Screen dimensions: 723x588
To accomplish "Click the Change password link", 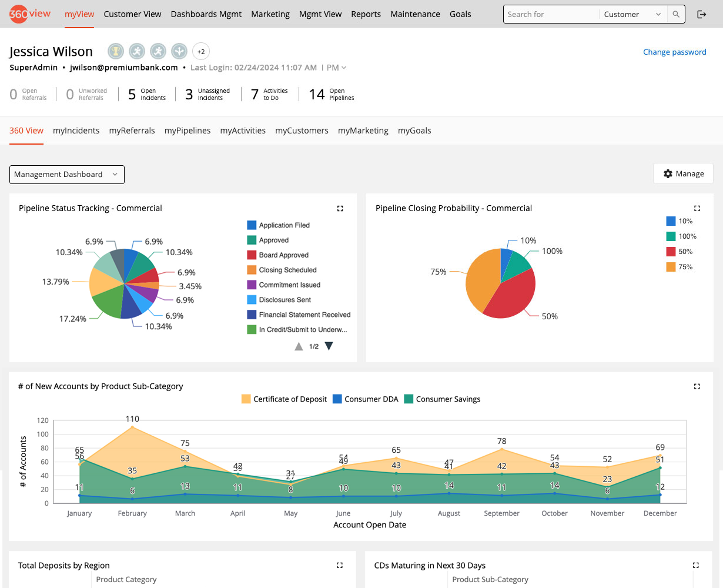I will click(x=674, y=52).
